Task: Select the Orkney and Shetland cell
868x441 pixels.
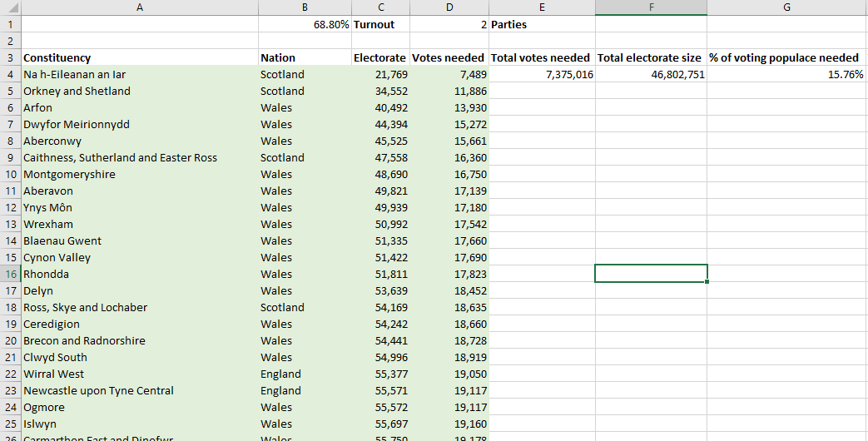Action: [x=139, y=91]
